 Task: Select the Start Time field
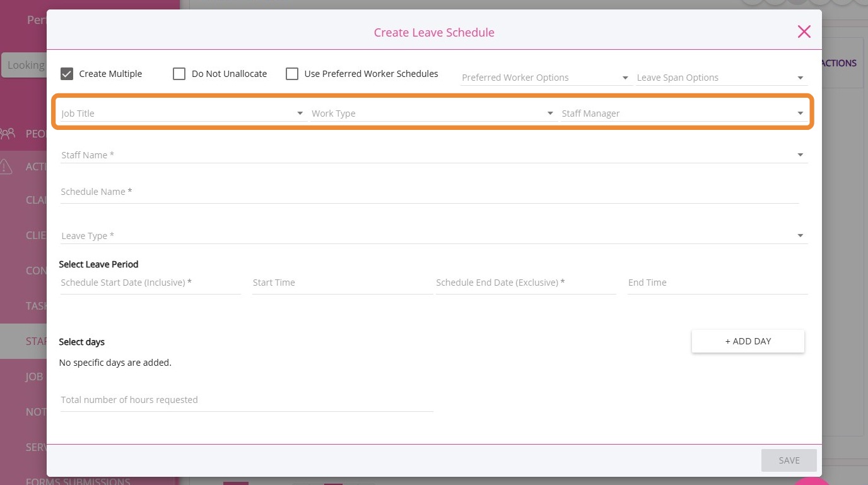(x=343, y=283)
